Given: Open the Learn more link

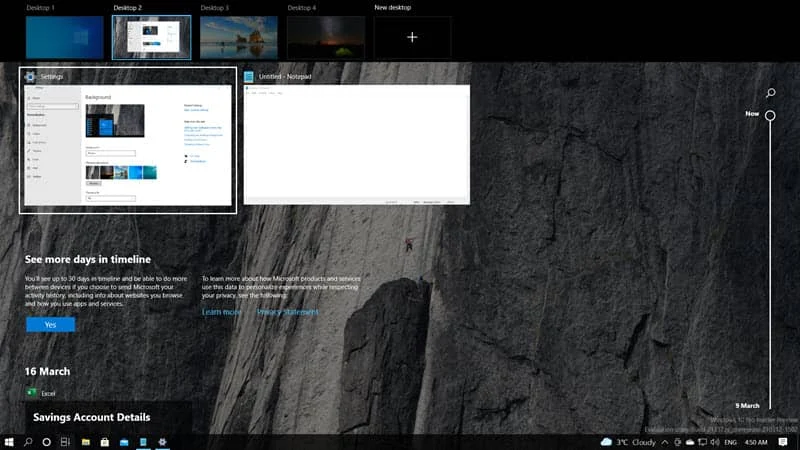Looking at the screenshot, I should coord(221,312).
